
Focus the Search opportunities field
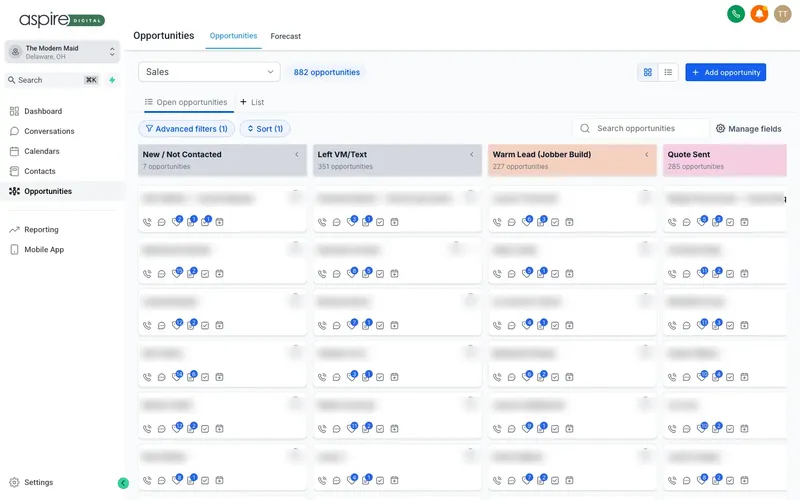pos(641,129)
